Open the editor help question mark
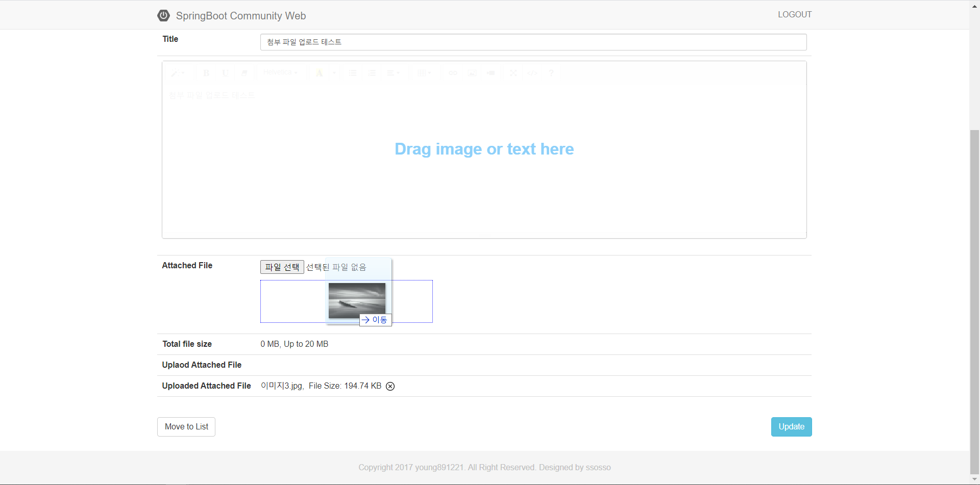Screen dimensions: 980x485 click(x=551, y=73)
